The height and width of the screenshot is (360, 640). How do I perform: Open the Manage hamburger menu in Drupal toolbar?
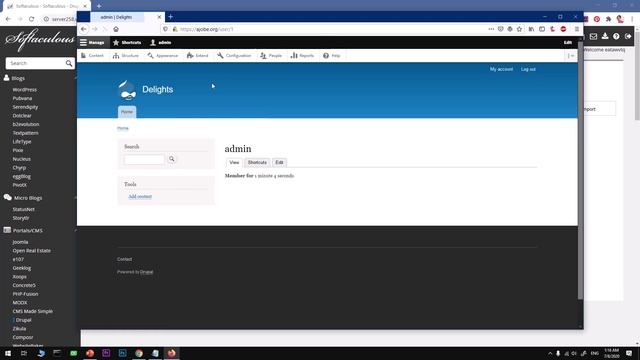[x=92, y=42]
